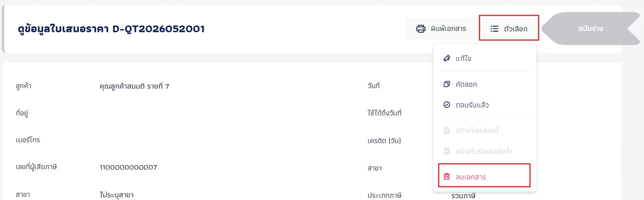
Task: Click the checkmark circle icon for ตอบรับแล้ว
Action: (446, 105)
